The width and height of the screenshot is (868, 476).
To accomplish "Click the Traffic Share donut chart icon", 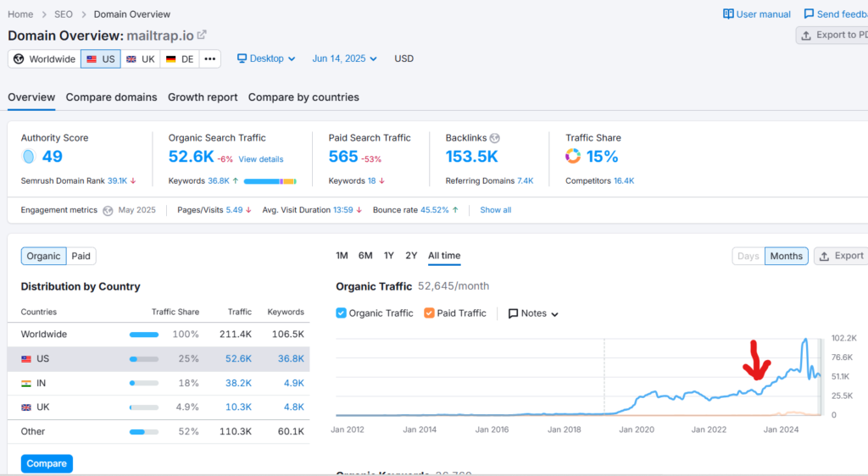I will [573, 157].
